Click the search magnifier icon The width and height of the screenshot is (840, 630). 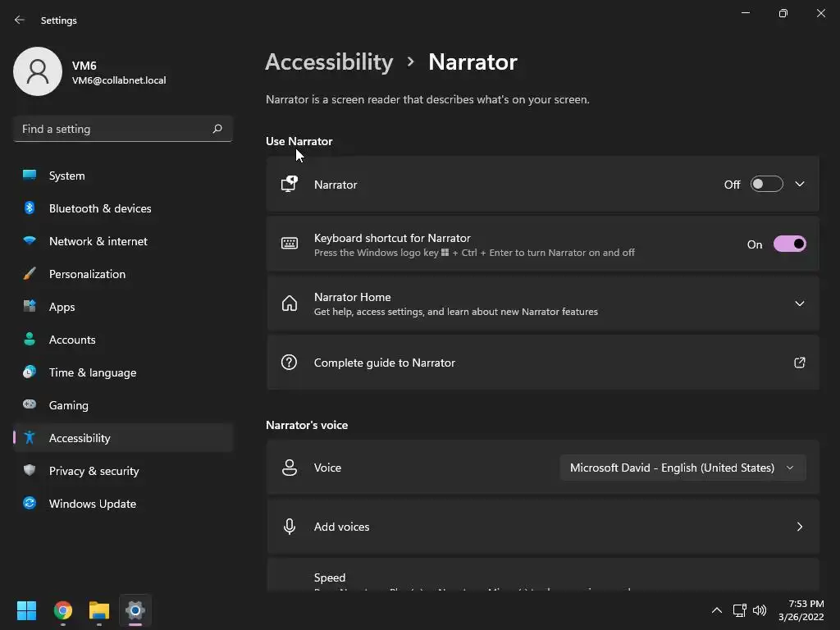click(217, 129)
